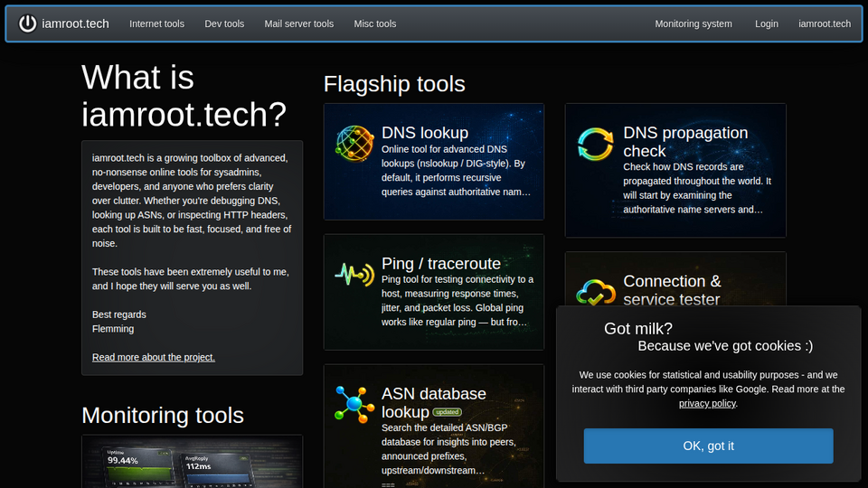The width and height of the screenshot is (868, 488).
Task: Open the Dev tools menu
Action: 224,23
